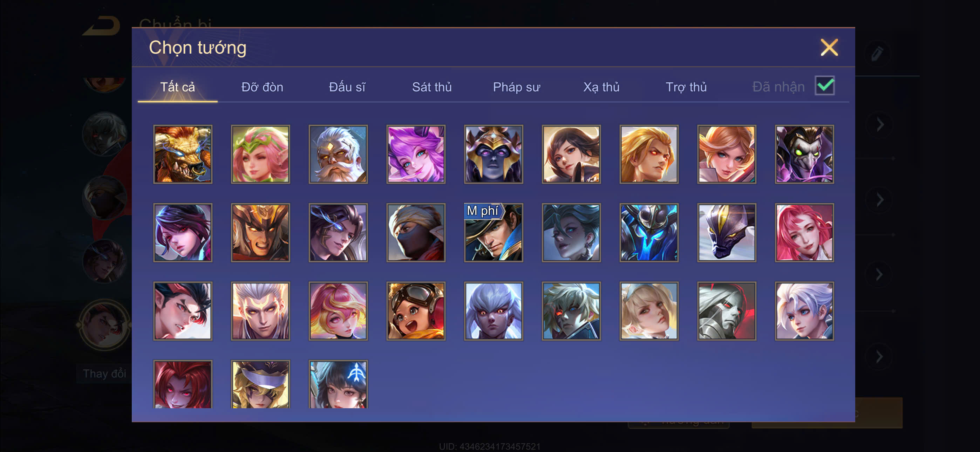Pick the hero marked 'M phí'

click(x=494, y=232)
